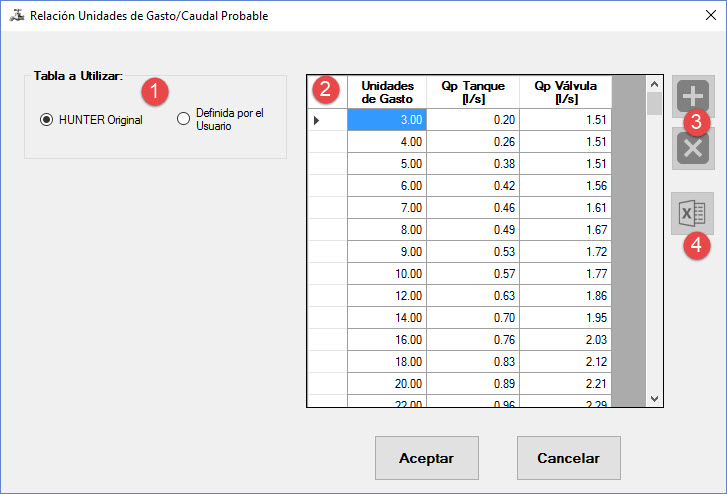The width and height of the screenshot is (727, 494).
Task: Select Qp Válvula cell 1.61
Action: click(566, 207)
